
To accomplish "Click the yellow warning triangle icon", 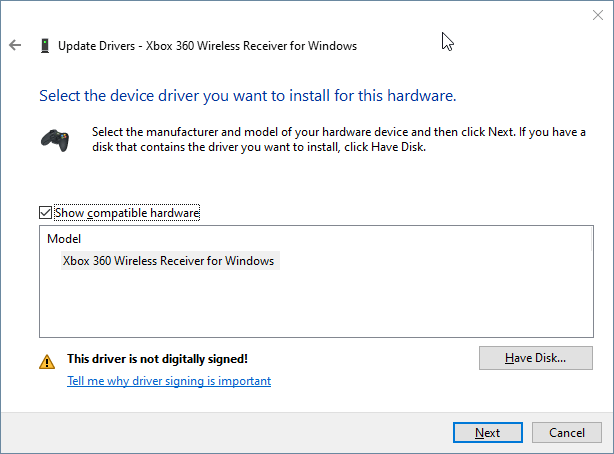I will click(47, 362).
